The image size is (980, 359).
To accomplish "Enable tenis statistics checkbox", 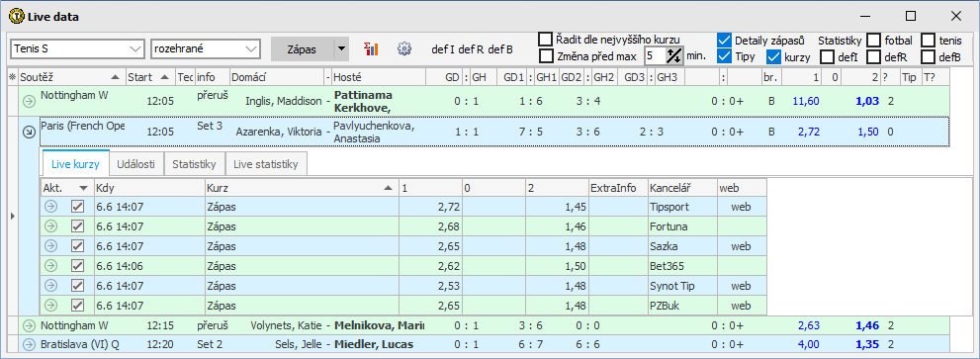I will [929, 40].
